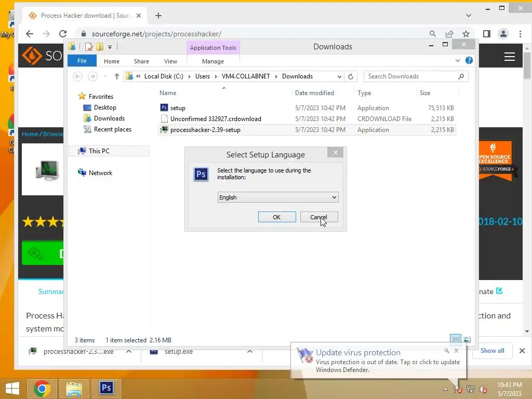
Task: Click OK in Select Setup Language dialog
Action: click(x=277, y=217)
